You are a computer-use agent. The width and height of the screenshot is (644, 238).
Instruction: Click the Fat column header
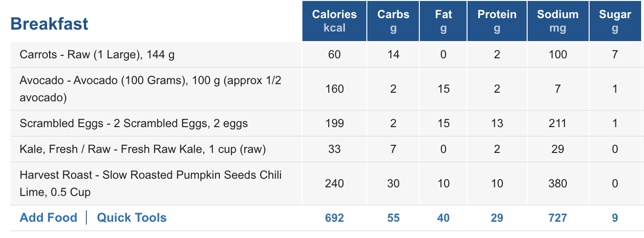click(443, 21)
